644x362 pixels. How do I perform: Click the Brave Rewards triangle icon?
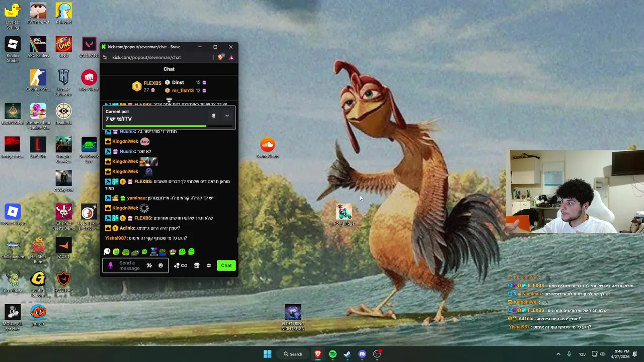coord(231,57)
